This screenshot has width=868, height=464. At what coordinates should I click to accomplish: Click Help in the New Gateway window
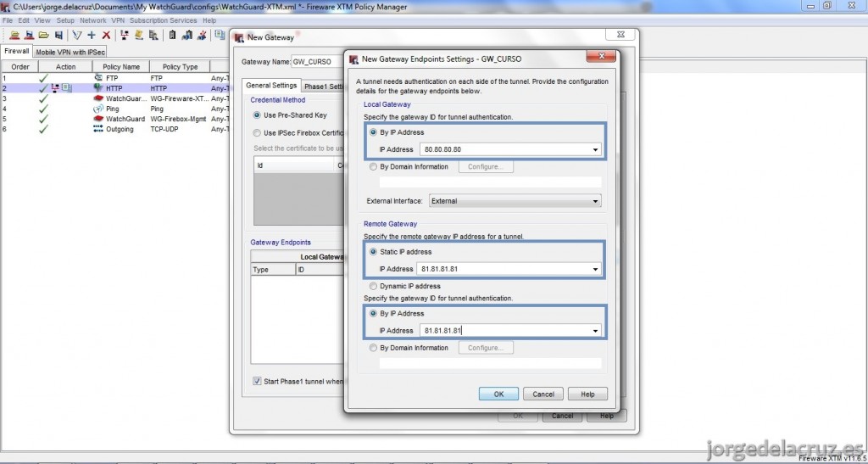tap(607, 416)
